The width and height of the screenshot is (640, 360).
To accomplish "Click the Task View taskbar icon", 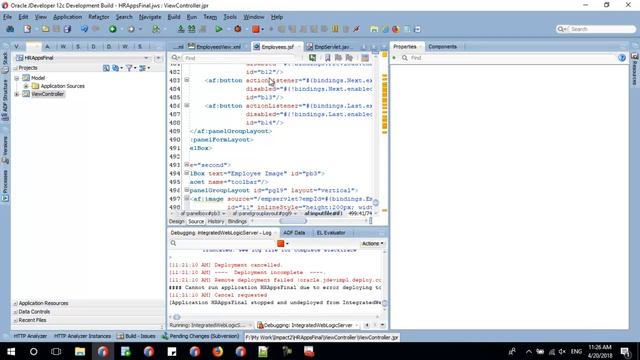I will (x=56, y=351).
